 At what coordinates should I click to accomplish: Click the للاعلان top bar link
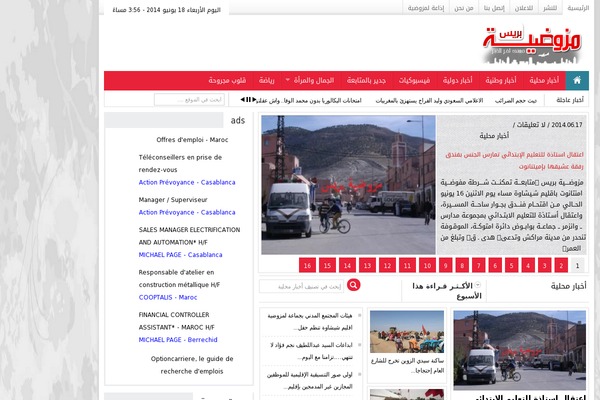click(x=524, y=8)
